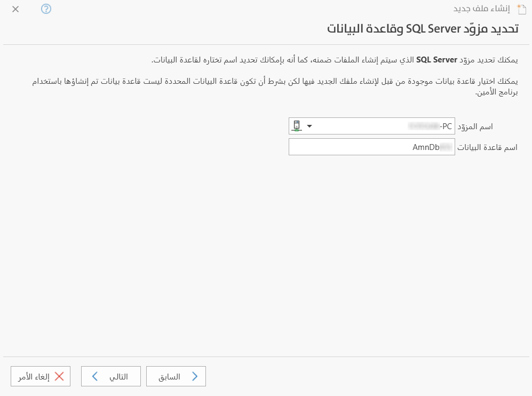Click the blue forward arrow inside التالي button
The height and width of the screenshot is (396, 532).
click(x=94, y=376)
